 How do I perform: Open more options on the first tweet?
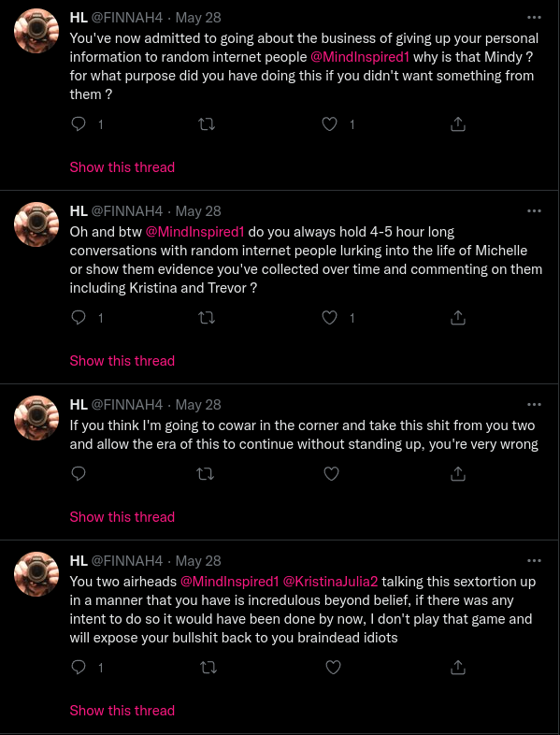tap(534, 18)
